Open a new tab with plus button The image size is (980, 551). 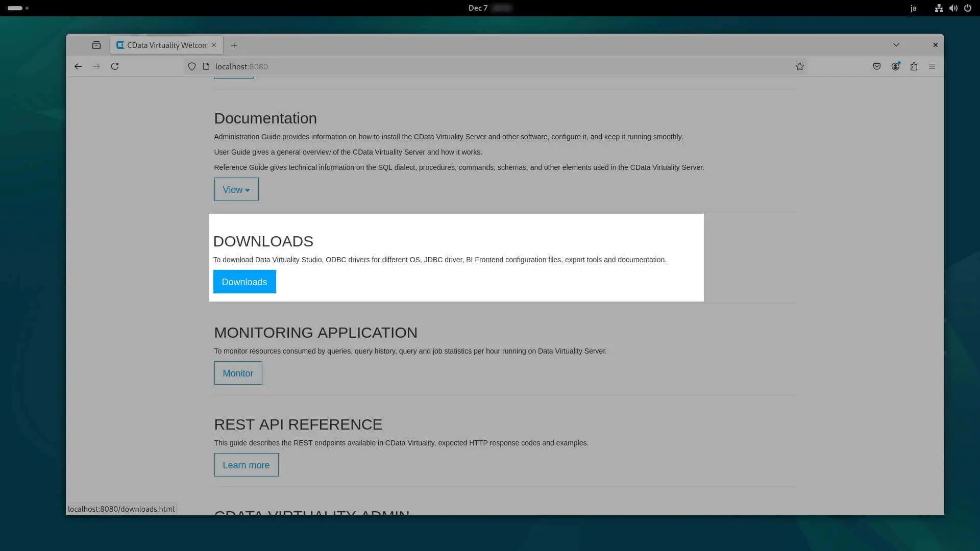pos(234,45)
